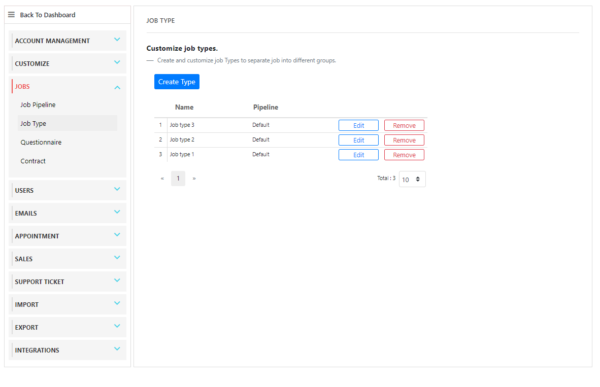Select page 1 in pagination

pos(178,178)
